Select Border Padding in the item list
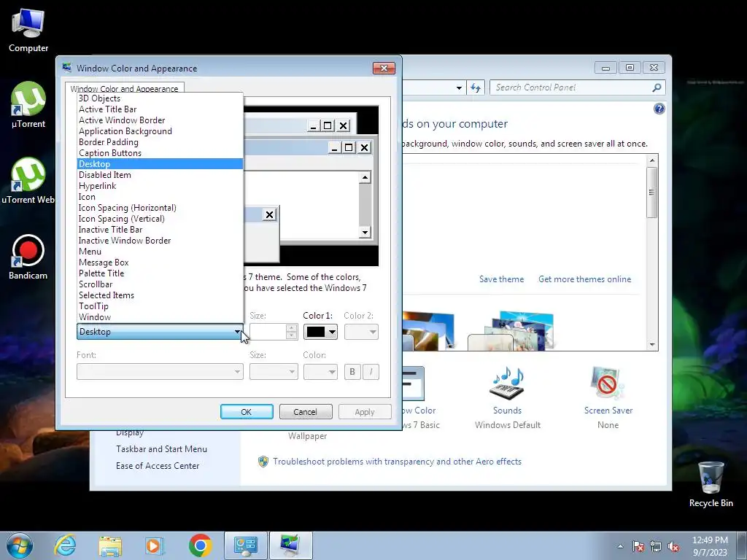This screenshot has width=747, height=560. click(160, 142)
